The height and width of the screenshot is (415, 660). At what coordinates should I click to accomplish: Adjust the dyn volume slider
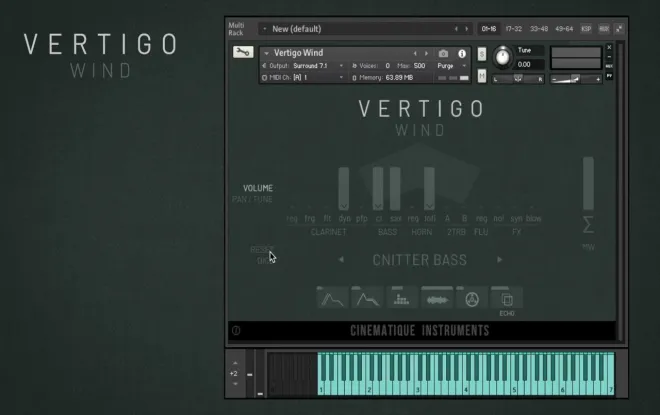pos(344,188)
